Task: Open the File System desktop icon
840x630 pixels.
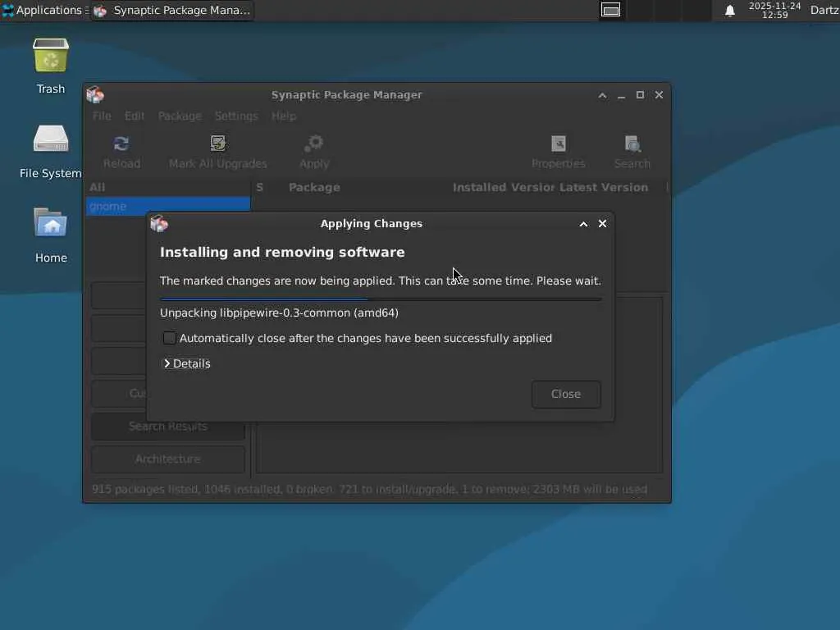Action: [51, 139]
